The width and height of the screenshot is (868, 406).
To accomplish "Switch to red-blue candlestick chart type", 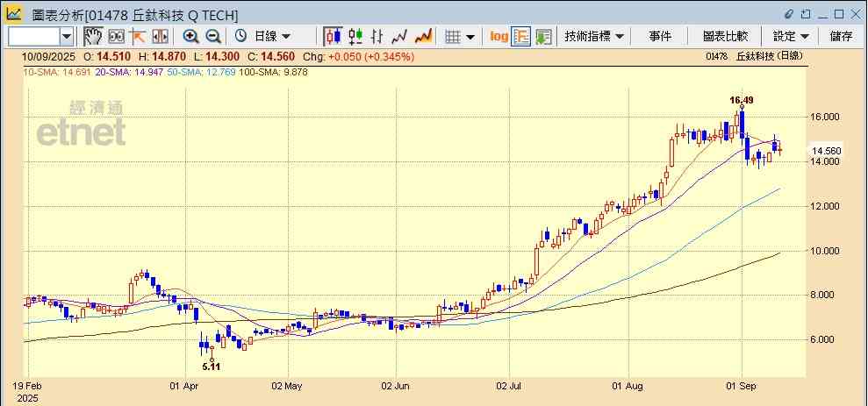I will pyautogui.click(x=334, y=37).
